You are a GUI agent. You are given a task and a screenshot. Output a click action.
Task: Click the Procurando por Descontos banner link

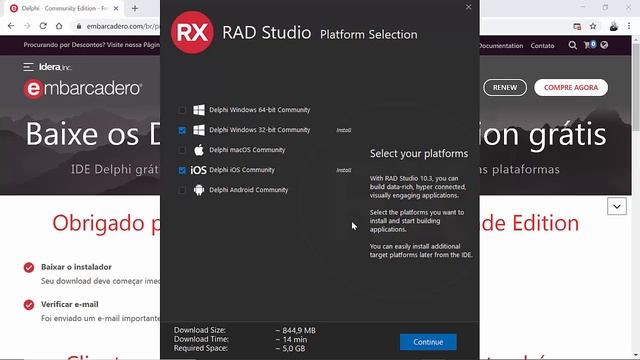point(92,45)
